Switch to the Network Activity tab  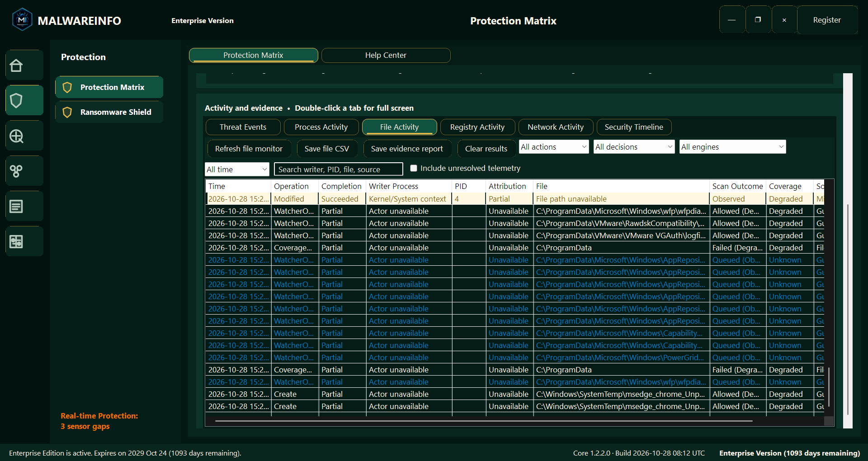tap(556, 127)
